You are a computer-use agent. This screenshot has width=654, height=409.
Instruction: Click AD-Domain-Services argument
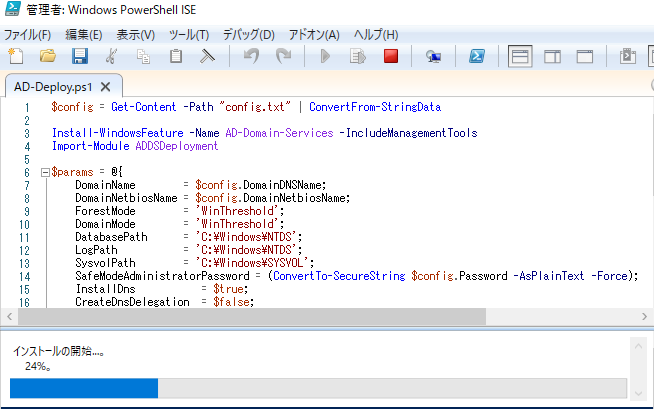click(279, 133)
